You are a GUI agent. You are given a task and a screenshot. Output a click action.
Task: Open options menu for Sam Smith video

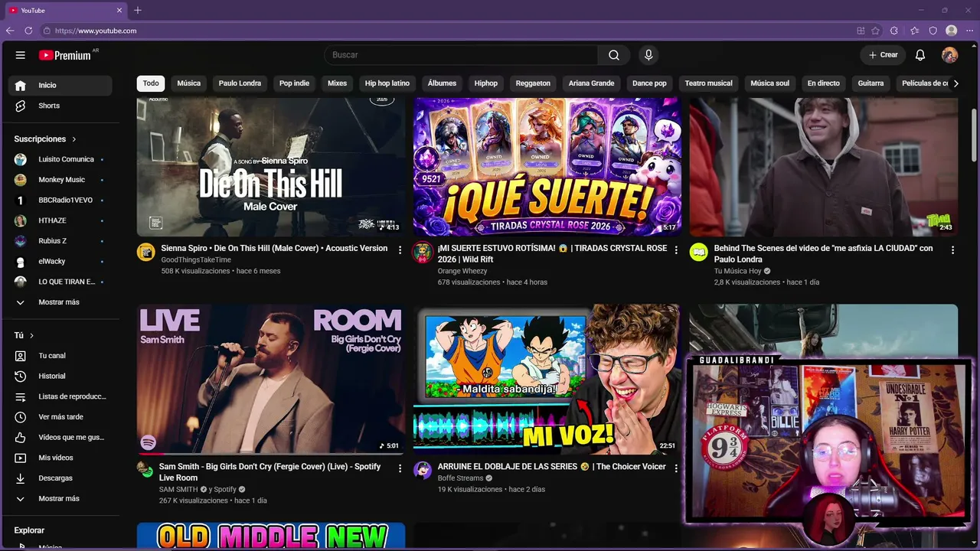[400, 468]
